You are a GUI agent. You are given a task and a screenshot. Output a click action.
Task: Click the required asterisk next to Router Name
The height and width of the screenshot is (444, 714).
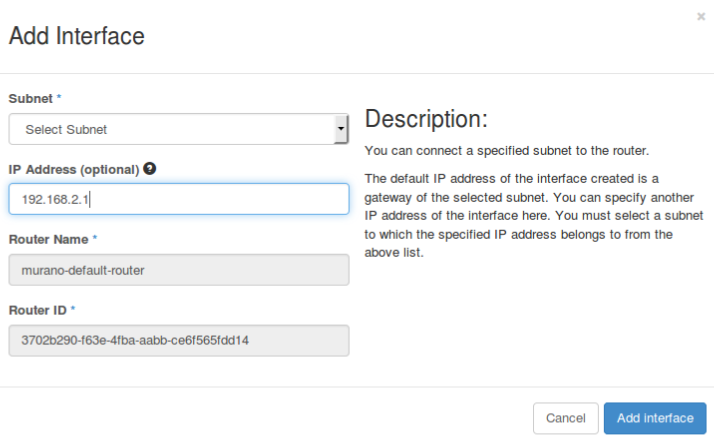pos(94,240)
